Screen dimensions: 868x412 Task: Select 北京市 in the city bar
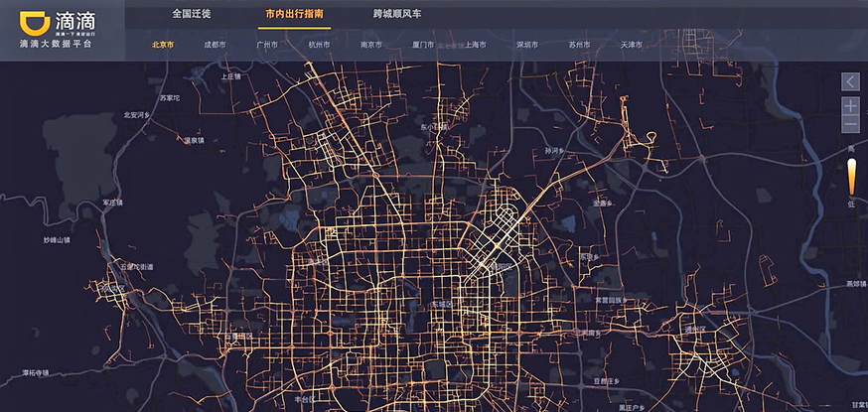point(163,45)
